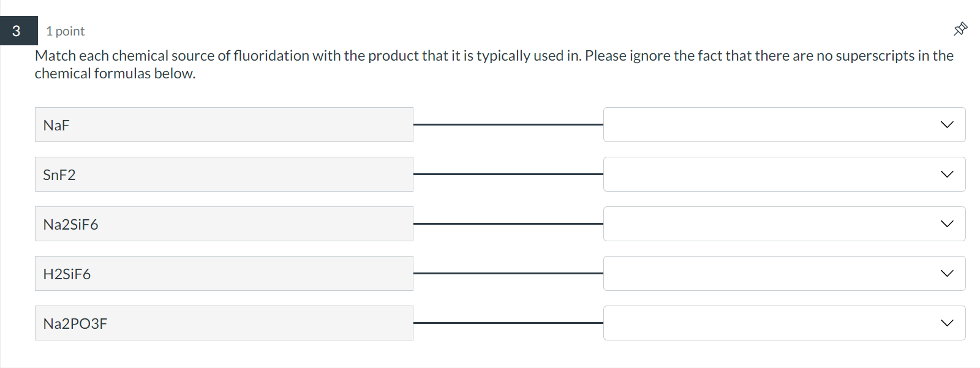Click the chevron arrow in the Na2PO3F answer dropdown
The height and width of the screenshot is (368, 980).
[946, 323]
